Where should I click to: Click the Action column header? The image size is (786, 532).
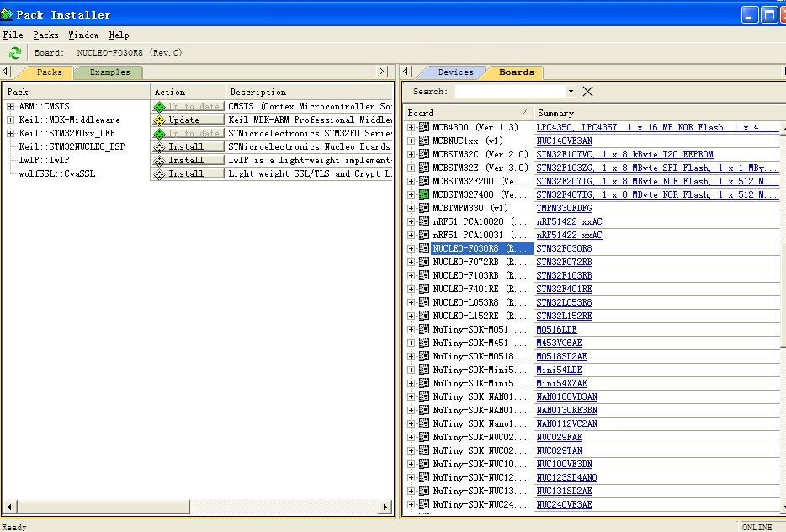click(x=188, y=92)
